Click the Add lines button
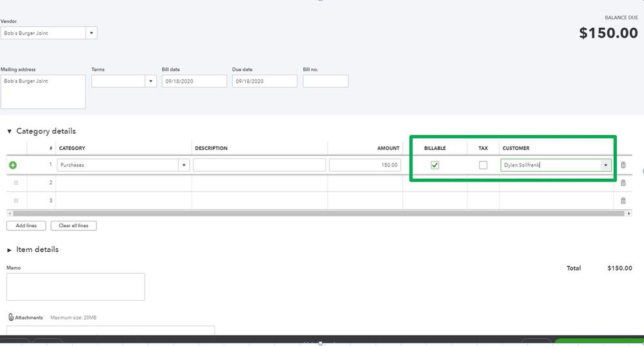Screen dimensions: 644x346 click(x=26, y=225)
